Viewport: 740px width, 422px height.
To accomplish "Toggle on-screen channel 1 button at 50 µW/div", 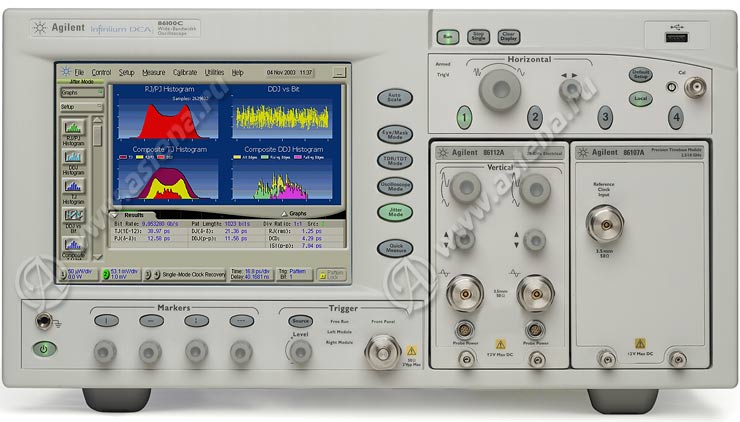I will coord(64,274).
